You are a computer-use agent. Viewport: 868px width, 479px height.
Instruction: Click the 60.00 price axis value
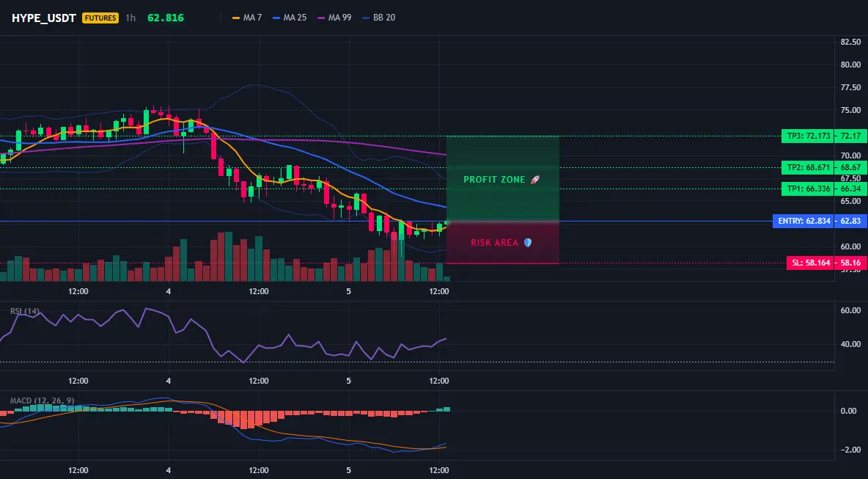pos(850,247)
